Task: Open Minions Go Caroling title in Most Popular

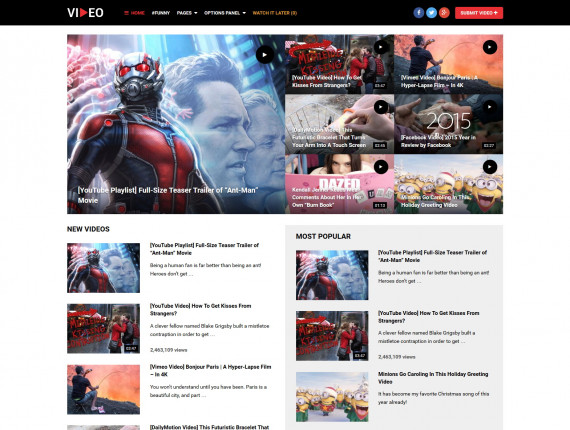Action: [x=433, y=378]
